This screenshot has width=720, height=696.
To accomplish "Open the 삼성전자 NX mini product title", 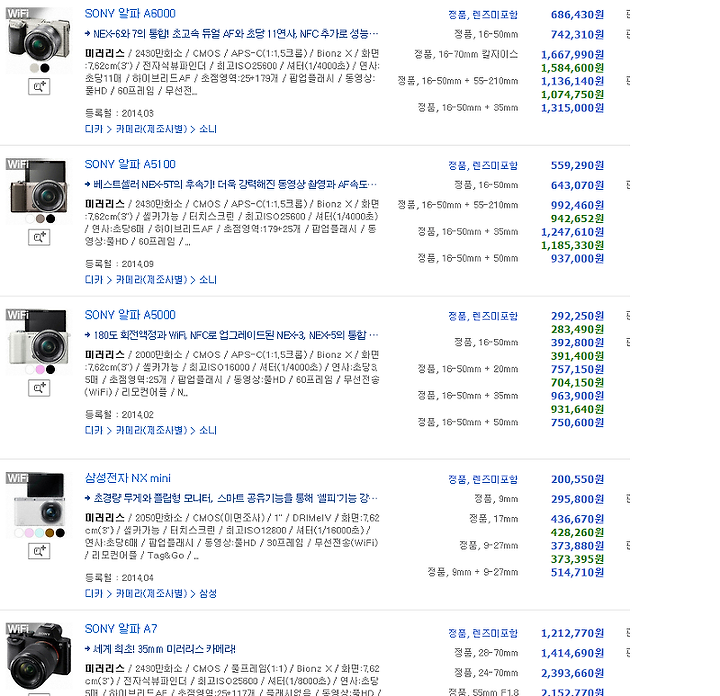I will pos(128,478).
